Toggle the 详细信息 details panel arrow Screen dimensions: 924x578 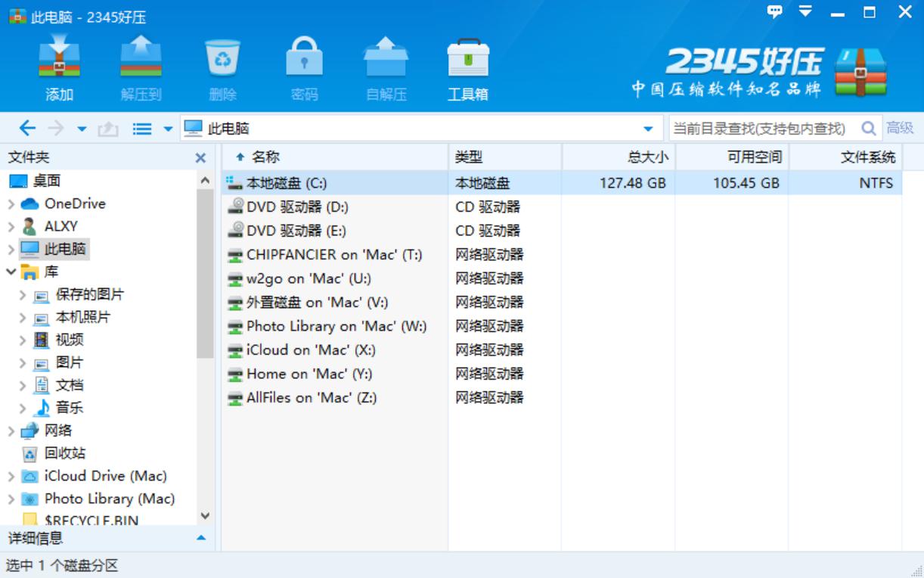(x=201, y=538)
